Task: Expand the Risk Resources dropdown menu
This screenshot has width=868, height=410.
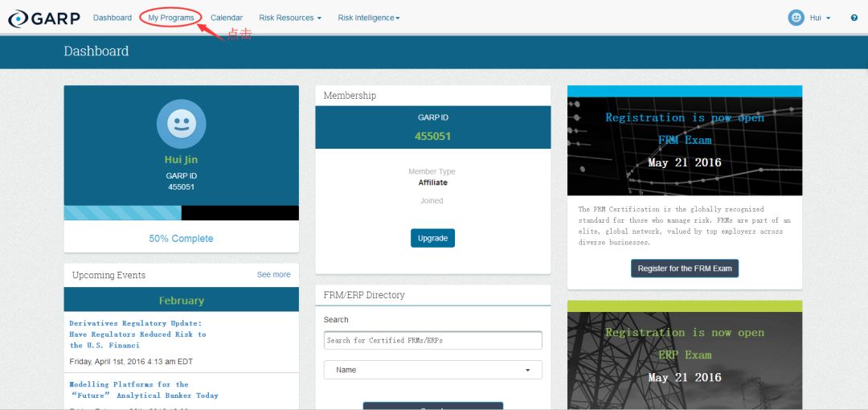Action: tap(290, 18)
